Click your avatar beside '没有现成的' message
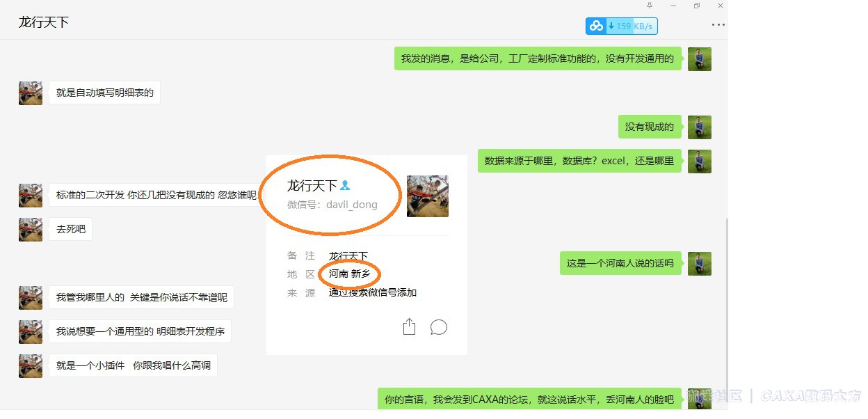The image size is (868, 419). coord(699,127)
